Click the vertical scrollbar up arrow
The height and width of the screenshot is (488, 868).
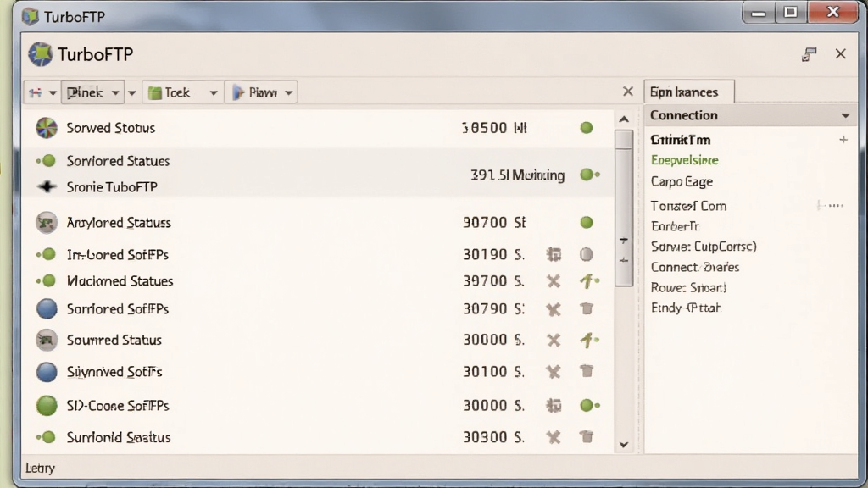point(624,119)
